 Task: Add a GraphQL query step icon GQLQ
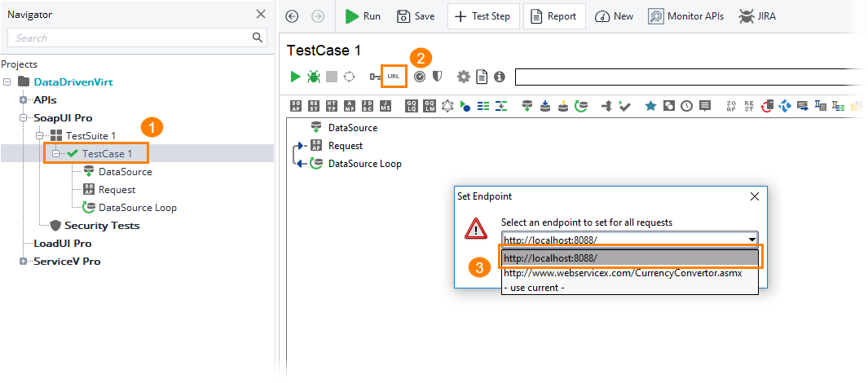pos(412,106)
